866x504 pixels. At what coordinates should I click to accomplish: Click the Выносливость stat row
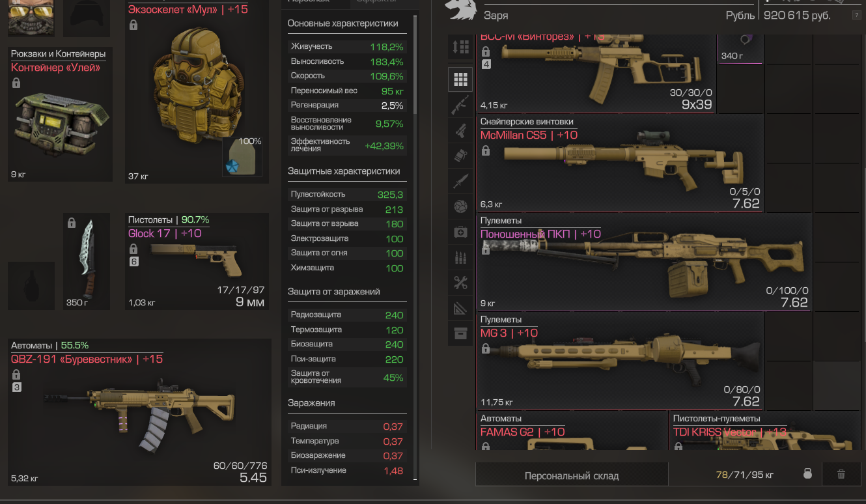point(347,61)
